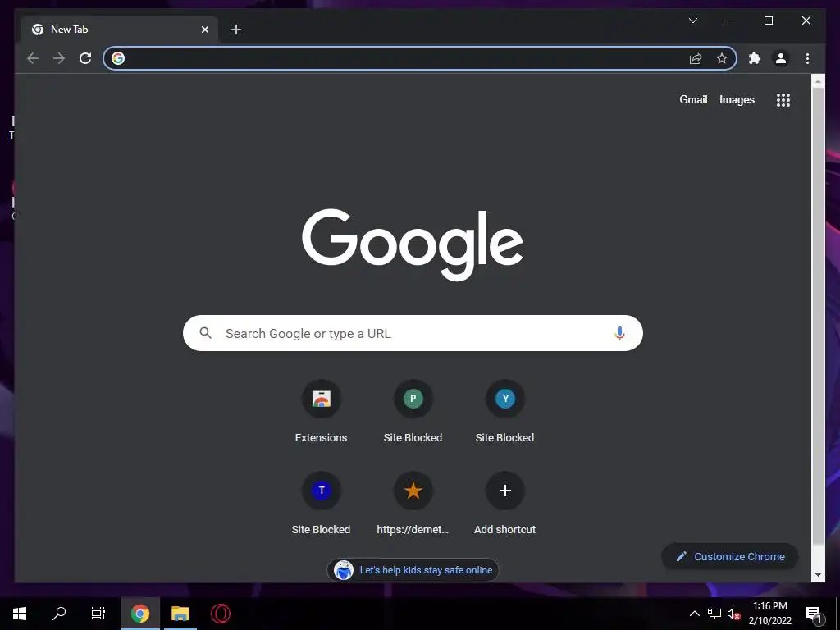Close the New Tab tab
Viewport: 840px width, 630px height.
point(204,30)
